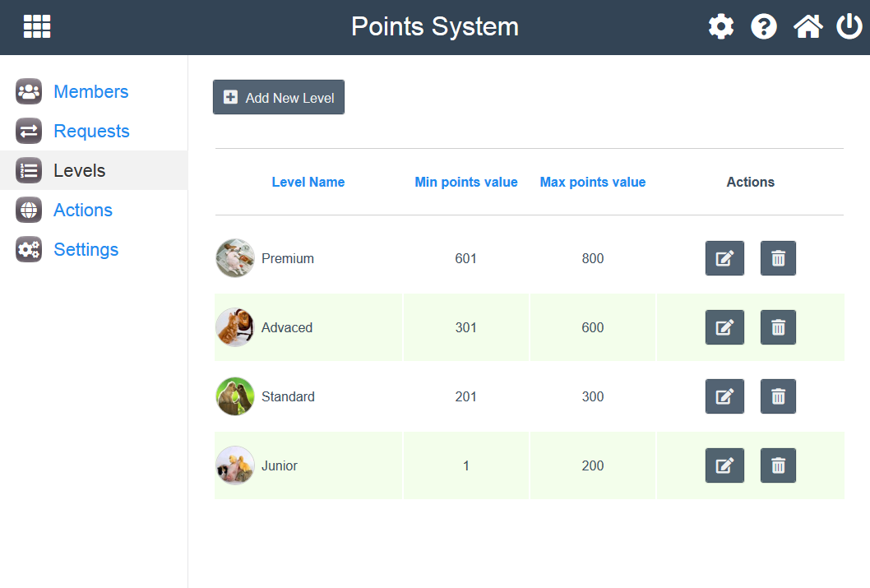
Task: Click the help question mark icon
Action: (764, 27)
